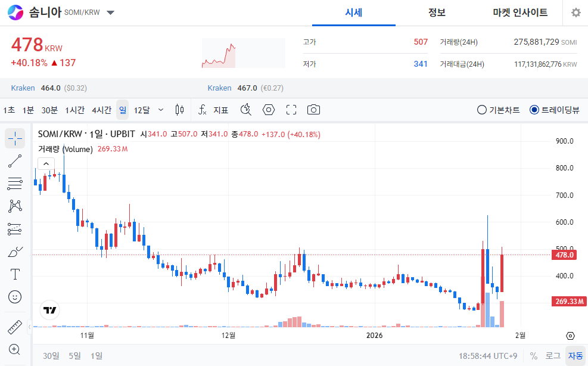This screenshot has height=366, width=588.
Task: Collapse the 거래량 volume panel
Action: pyautogui.click(x=46, y=162)
